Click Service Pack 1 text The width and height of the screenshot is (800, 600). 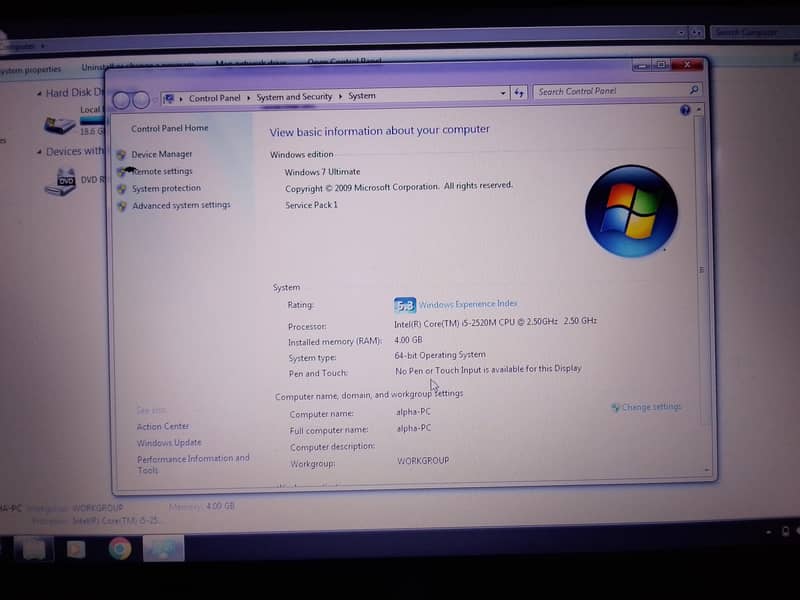311,205
